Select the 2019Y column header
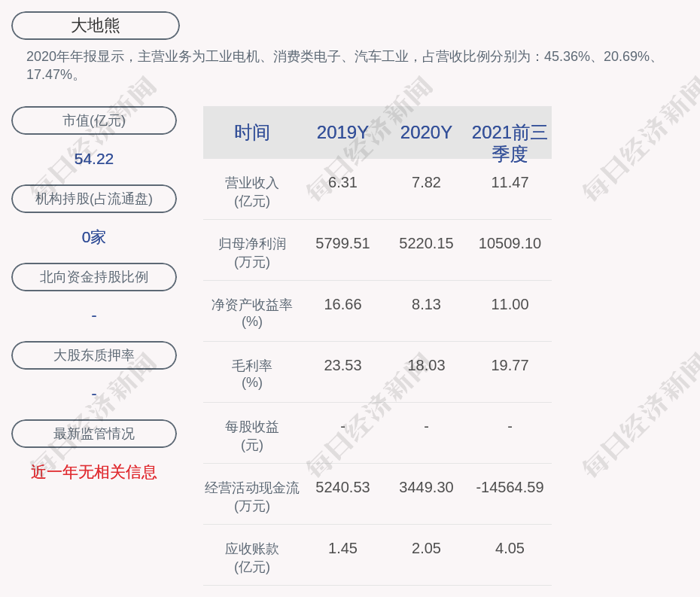The width and height of the screenshot is (700, 597). 342,132
